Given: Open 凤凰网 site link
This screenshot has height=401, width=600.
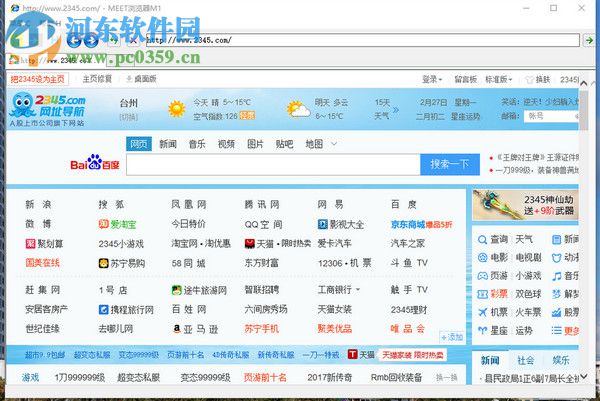Looking at the screenshot, I should pyautogui.click(x=189, y=204).
